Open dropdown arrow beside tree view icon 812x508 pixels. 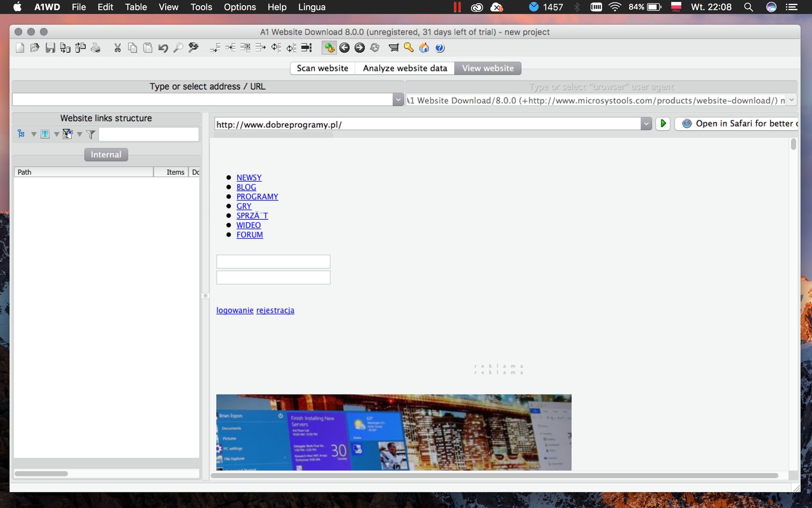coord(34,134)
